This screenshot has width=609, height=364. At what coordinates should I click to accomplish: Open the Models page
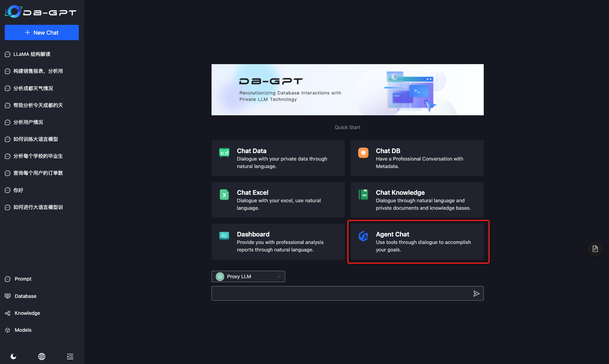[x=23, y=330]
